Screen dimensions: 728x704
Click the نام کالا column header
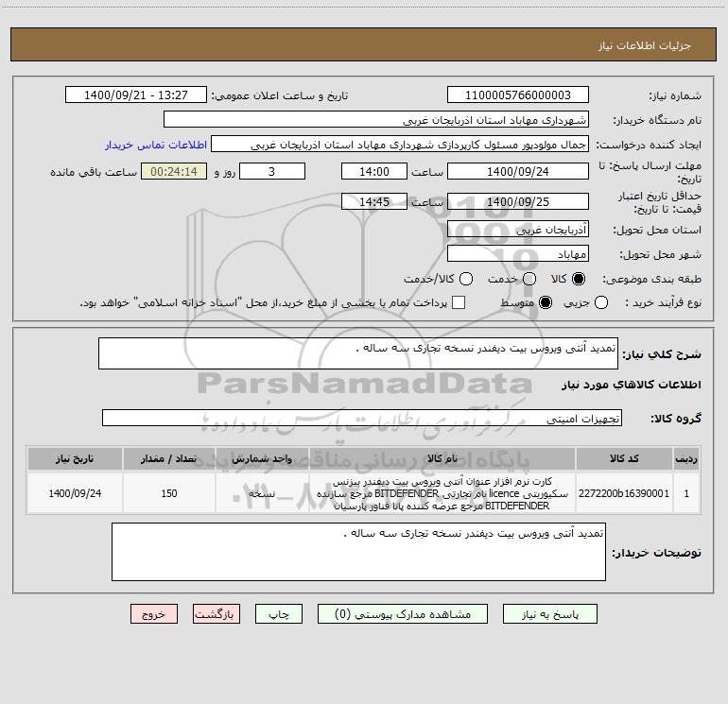click(442, 458)
